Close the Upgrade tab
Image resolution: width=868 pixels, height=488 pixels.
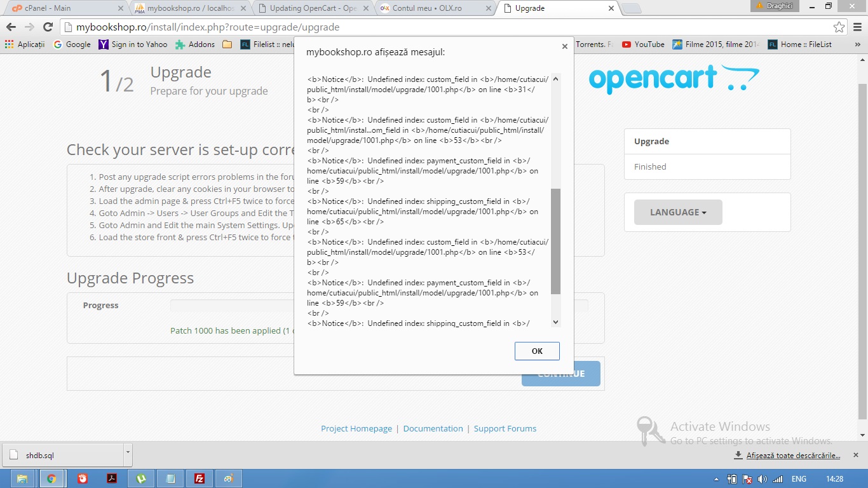(611, 8)
